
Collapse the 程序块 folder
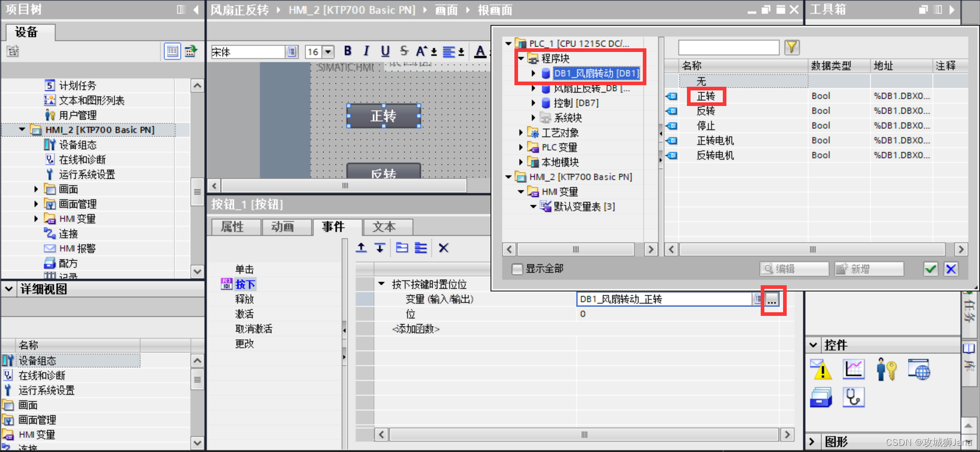coord(521,59)
